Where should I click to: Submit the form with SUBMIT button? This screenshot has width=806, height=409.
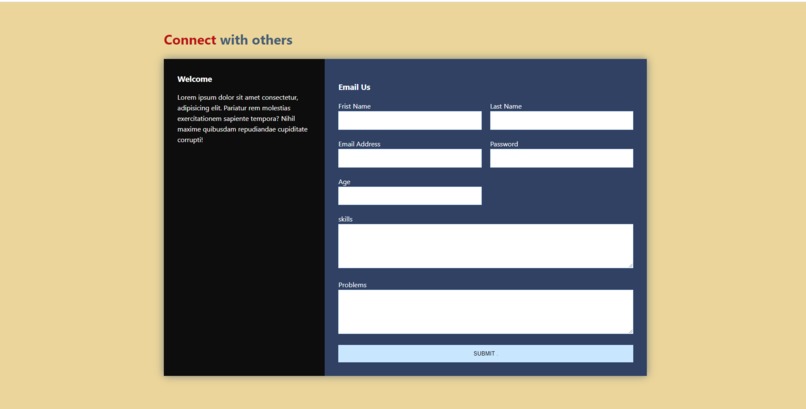486,354
